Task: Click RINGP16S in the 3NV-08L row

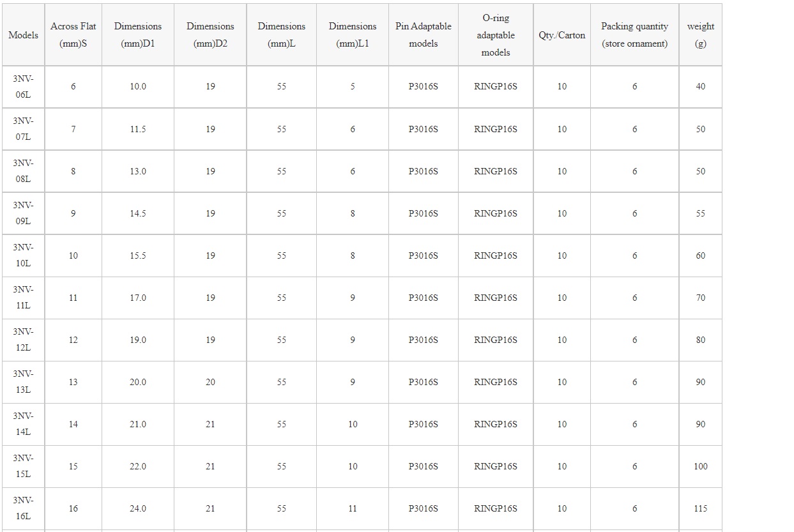Action: 496,171
